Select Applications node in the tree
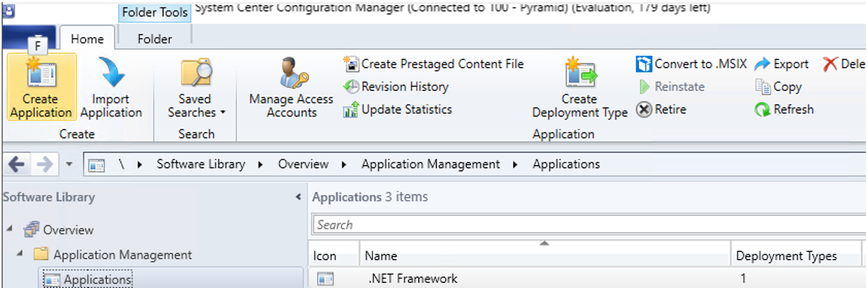Image resolution: width=868 pixels, height=288 pixels. point(88,279)
